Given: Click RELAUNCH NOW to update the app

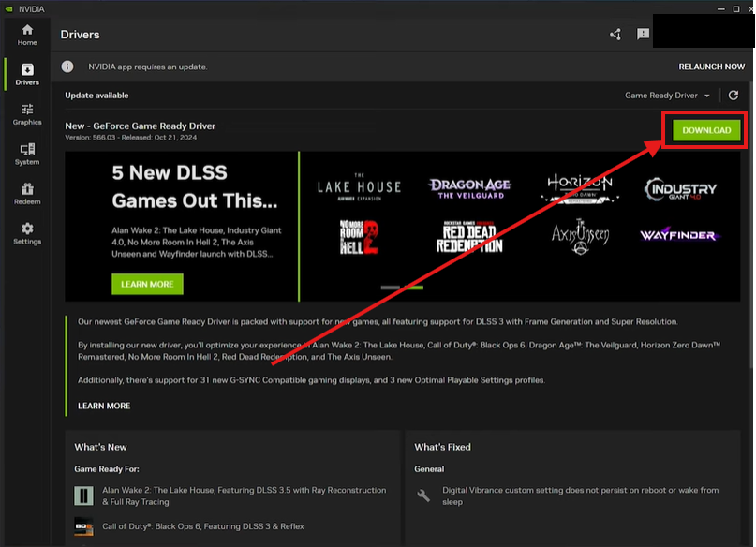Looking at the screenshot, I should (711, 66).
